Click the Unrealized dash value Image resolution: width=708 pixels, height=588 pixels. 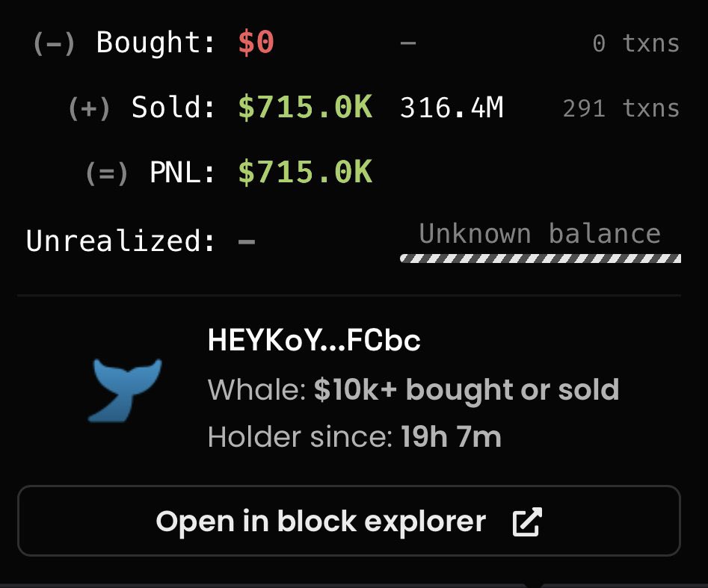247,242
